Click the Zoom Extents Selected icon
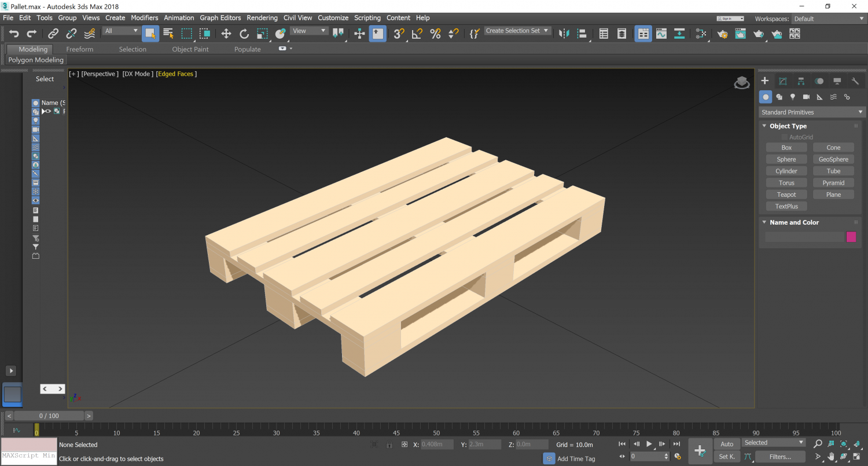 pos(843,445)
